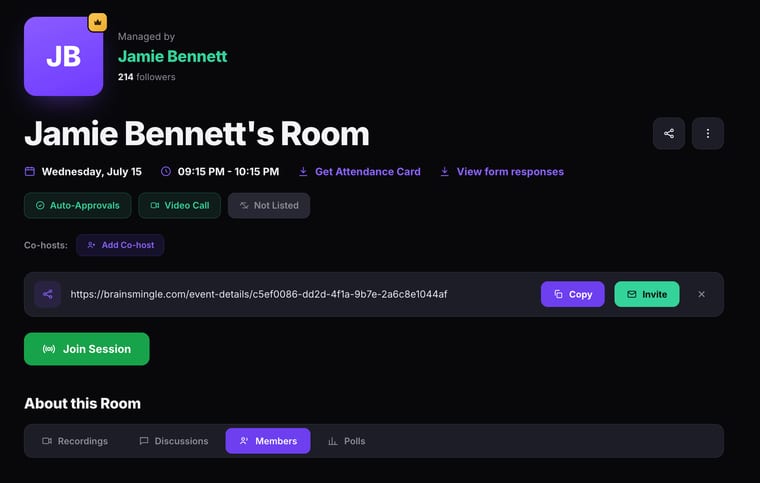Open View form responses link
The height and width of the screenshot is (483, 760).
[x=502, y=171]
